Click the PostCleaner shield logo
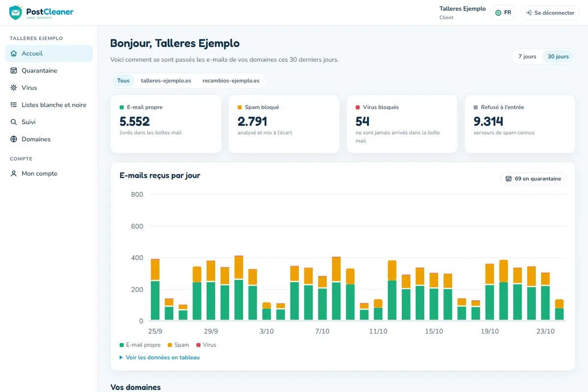 click(16, 12)
